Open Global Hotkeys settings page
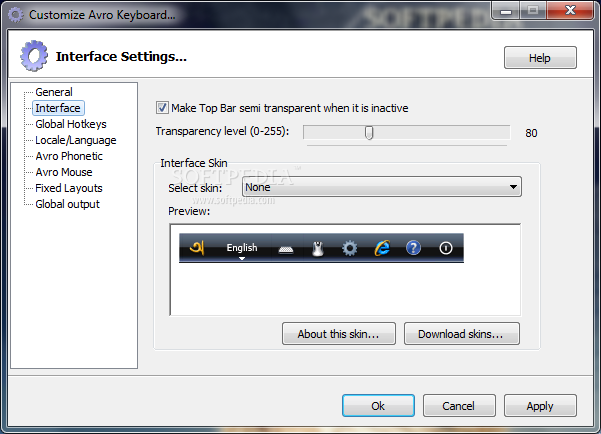601x434 pixels. (71, 124)
